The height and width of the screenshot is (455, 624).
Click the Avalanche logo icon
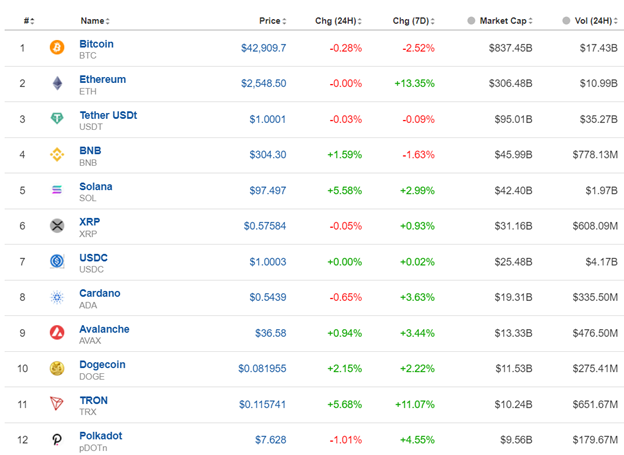(x=57, y=333)
